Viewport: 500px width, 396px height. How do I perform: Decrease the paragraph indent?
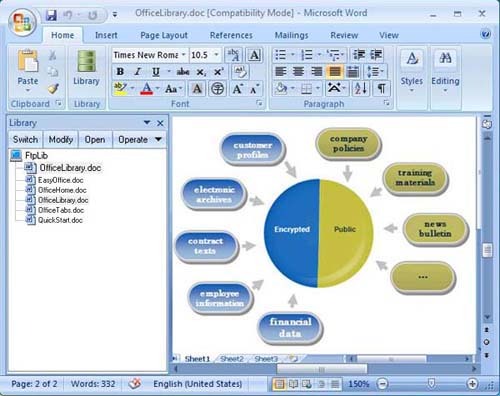[359, 55]
